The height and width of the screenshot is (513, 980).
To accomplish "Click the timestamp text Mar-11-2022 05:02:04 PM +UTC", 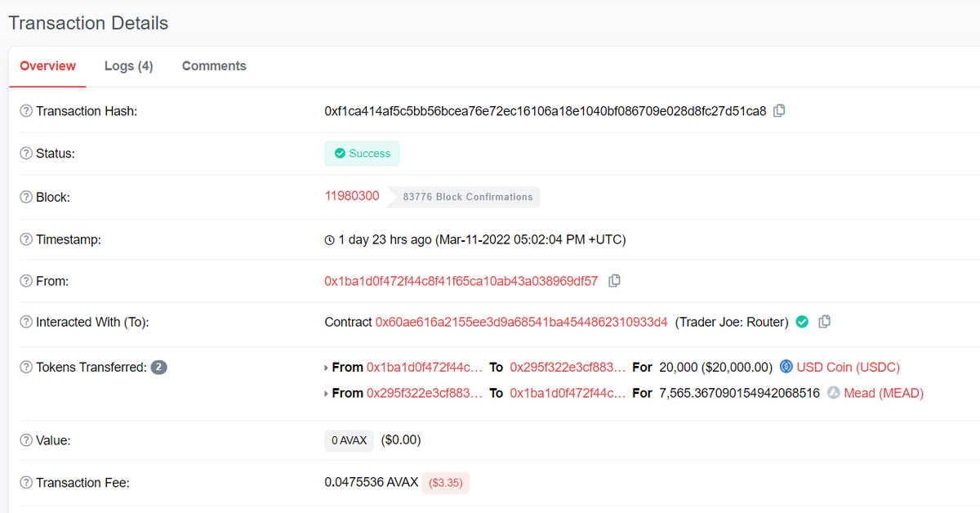I will point(531,240).
